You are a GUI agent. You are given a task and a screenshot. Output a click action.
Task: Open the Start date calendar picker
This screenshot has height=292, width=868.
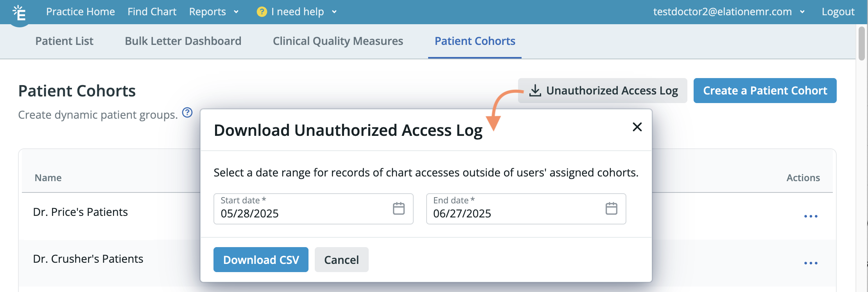pos(398,208)
